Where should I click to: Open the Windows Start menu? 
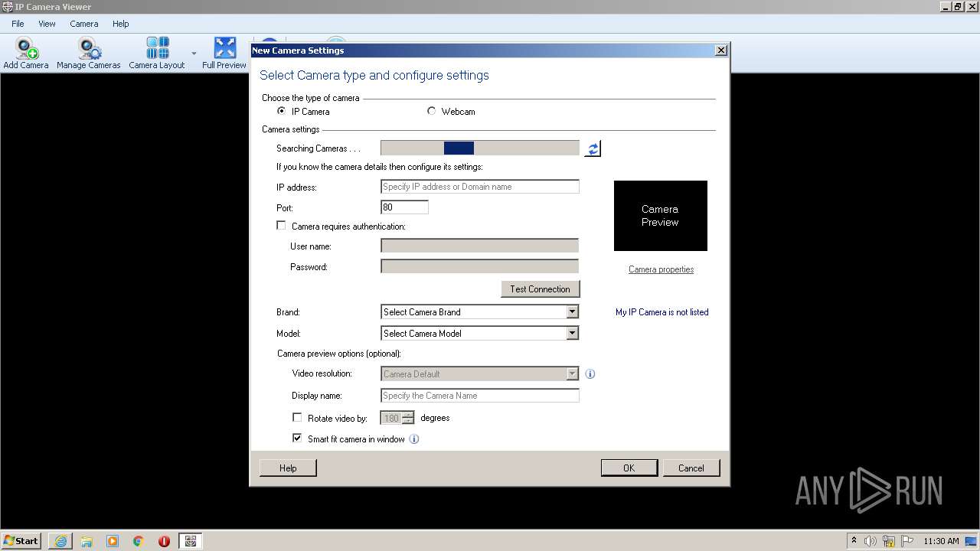(21, 541)
